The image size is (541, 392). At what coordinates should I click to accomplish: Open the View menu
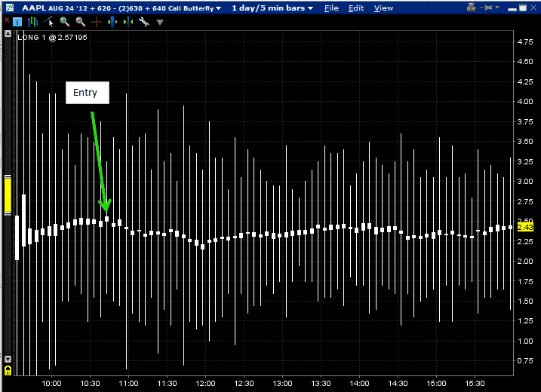(x=383, y=8)
